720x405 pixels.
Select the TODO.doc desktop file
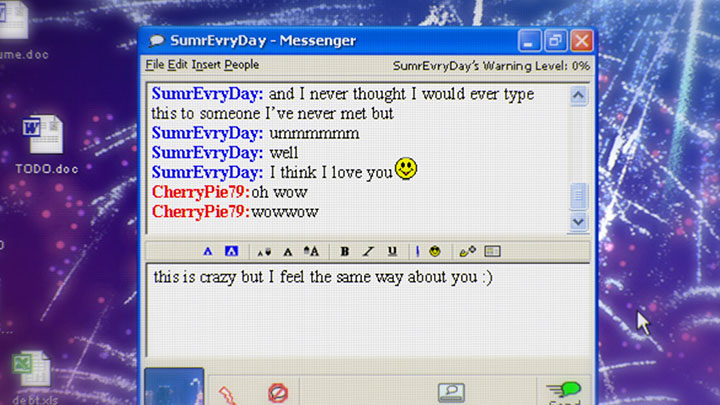click(x=46, y=145)
